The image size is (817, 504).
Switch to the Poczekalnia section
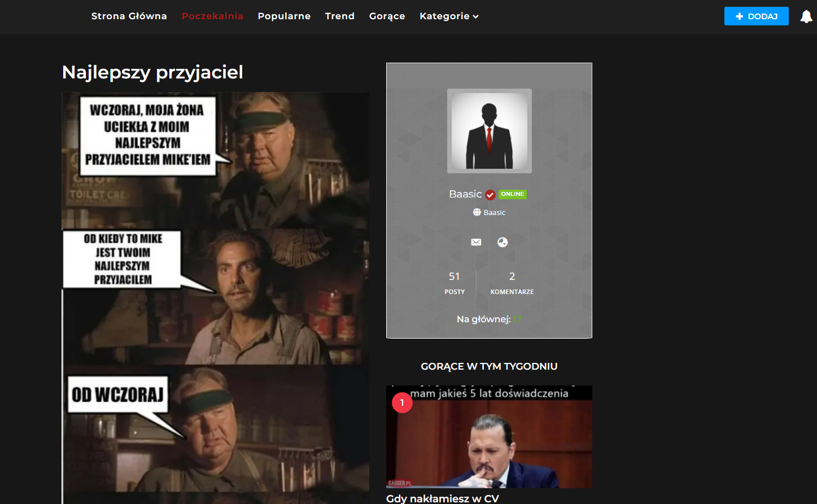pyautogui.click(x=212, y=16)
